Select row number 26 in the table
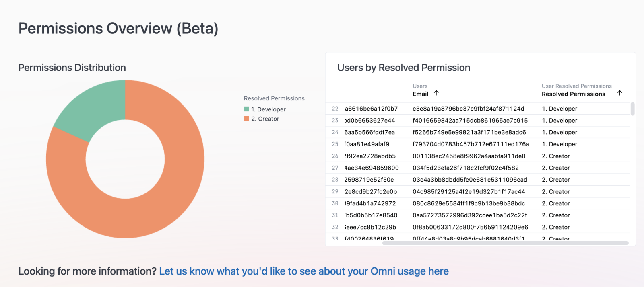The height and width of the screenshot is (287, 644). coord(335,156)
